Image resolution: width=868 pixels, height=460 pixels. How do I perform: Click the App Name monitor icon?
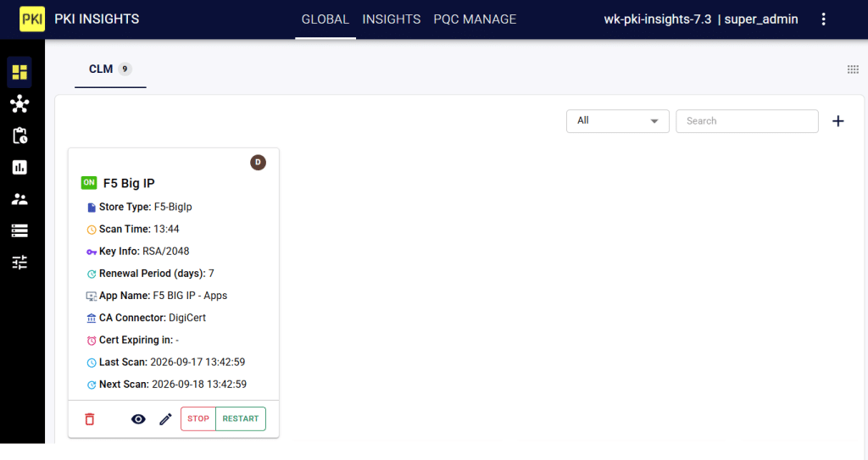click(92, 297)
